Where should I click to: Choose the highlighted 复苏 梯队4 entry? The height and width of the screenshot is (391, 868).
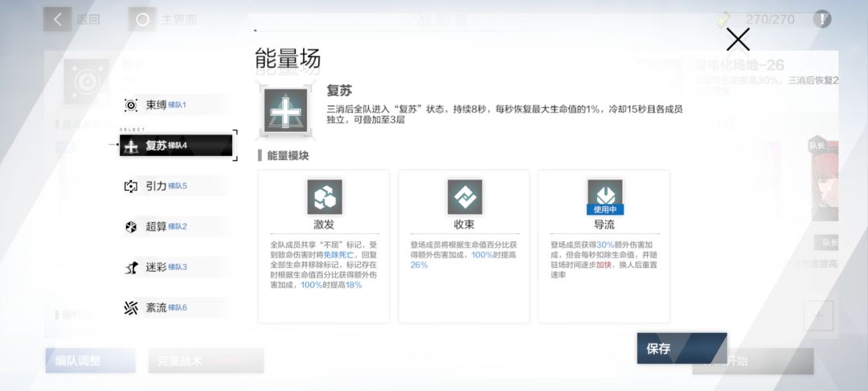[176, 146]
